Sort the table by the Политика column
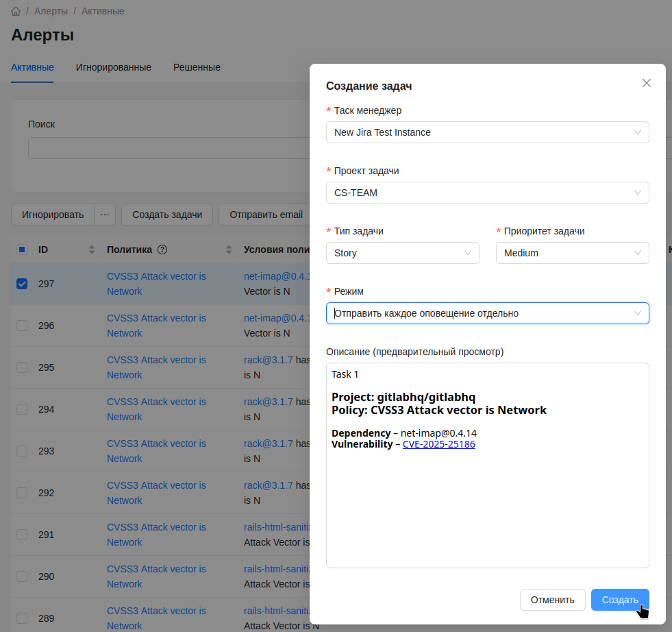 228,250
